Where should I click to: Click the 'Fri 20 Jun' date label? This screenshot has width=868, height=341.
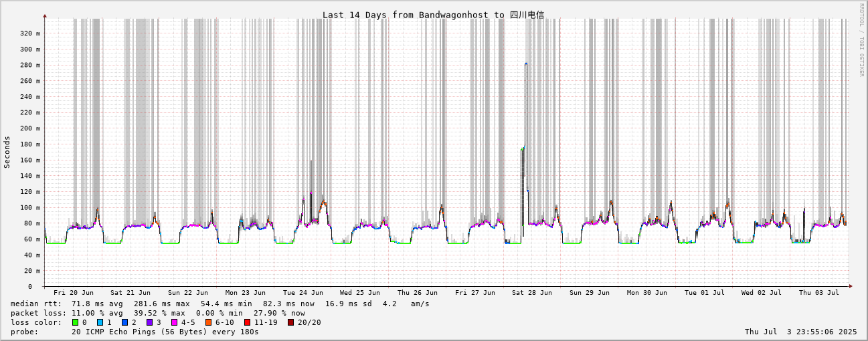74,293
